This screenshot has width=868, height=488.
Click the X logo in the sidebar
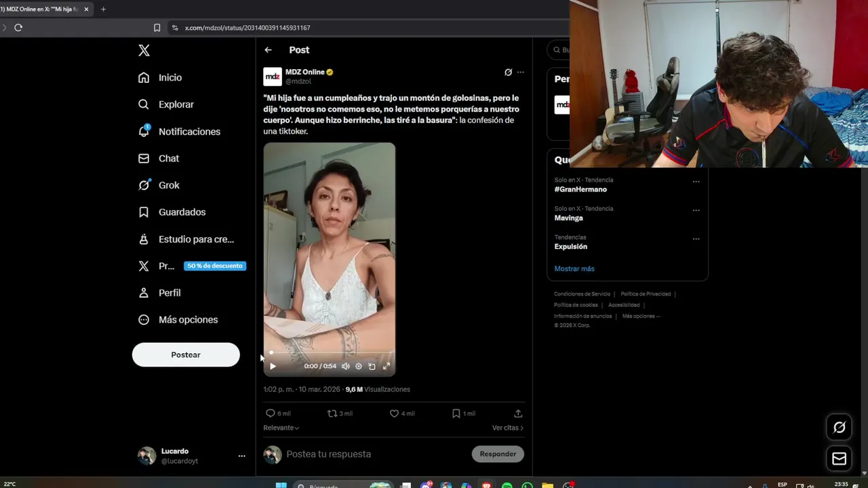pos(144,50)
